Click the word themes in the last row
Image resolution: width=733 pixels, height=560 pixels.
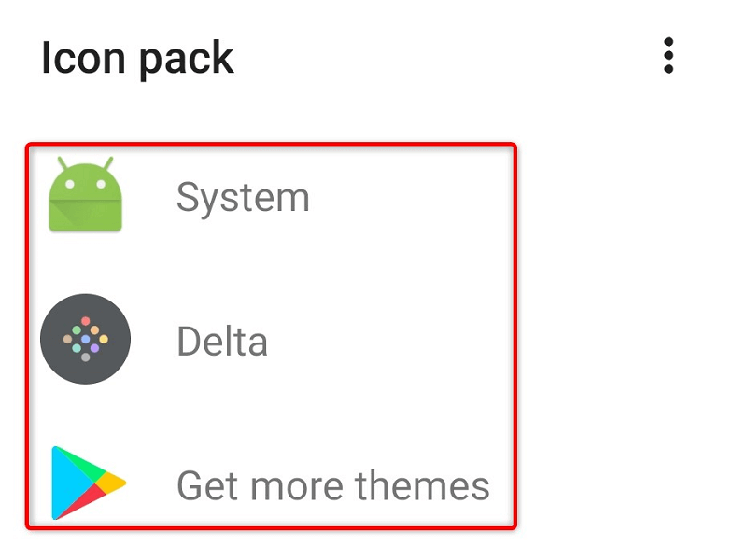point(422,485)
